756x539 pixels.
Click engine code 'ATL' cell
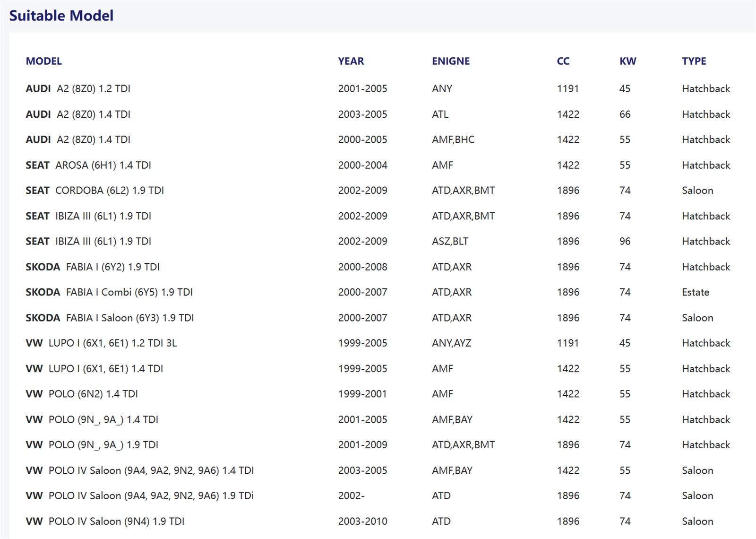point(440,114)
